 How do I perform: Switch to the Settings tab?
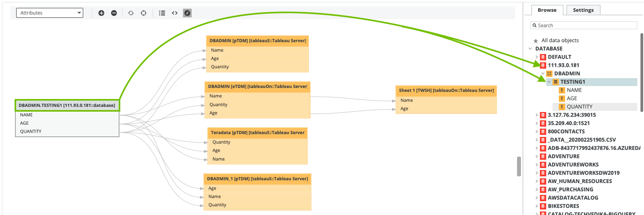tap(583, 10)
